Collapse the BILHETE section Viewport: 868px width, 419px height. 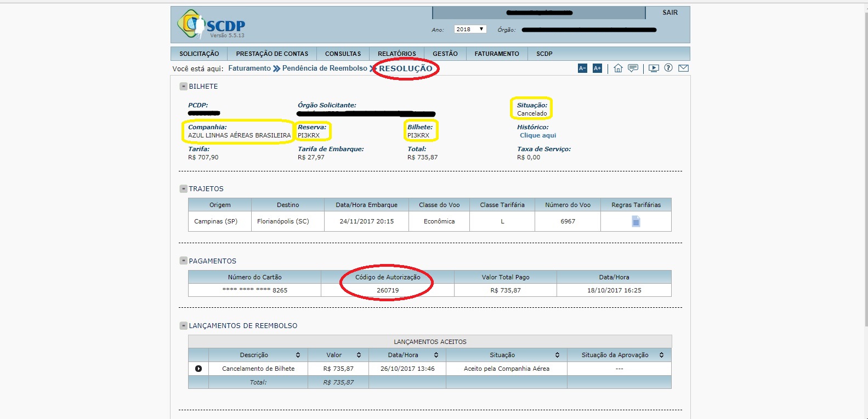[x=184, y=86]
